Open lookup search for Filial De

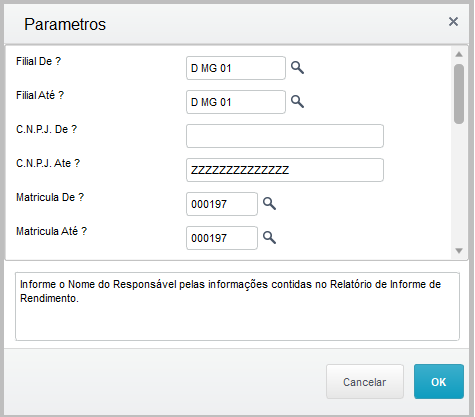click(297, 68)
